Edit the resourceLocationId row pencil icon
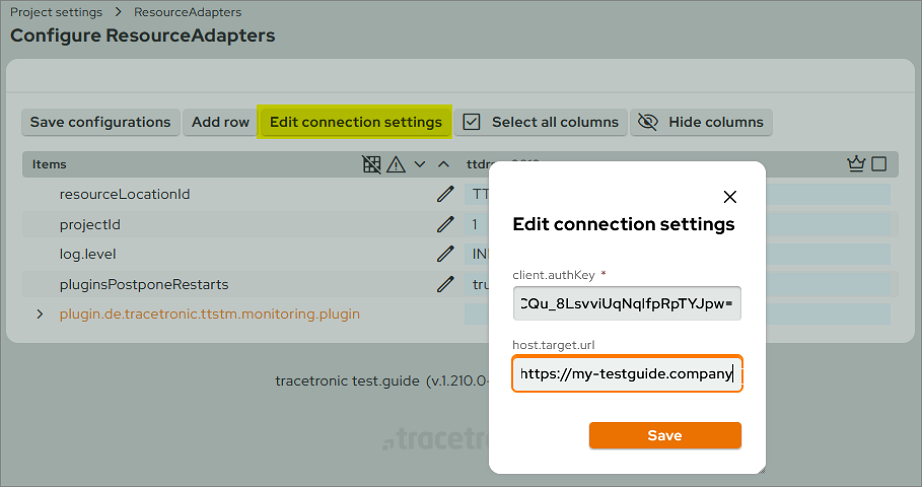 pyautogui.click(x=445, y=194)
